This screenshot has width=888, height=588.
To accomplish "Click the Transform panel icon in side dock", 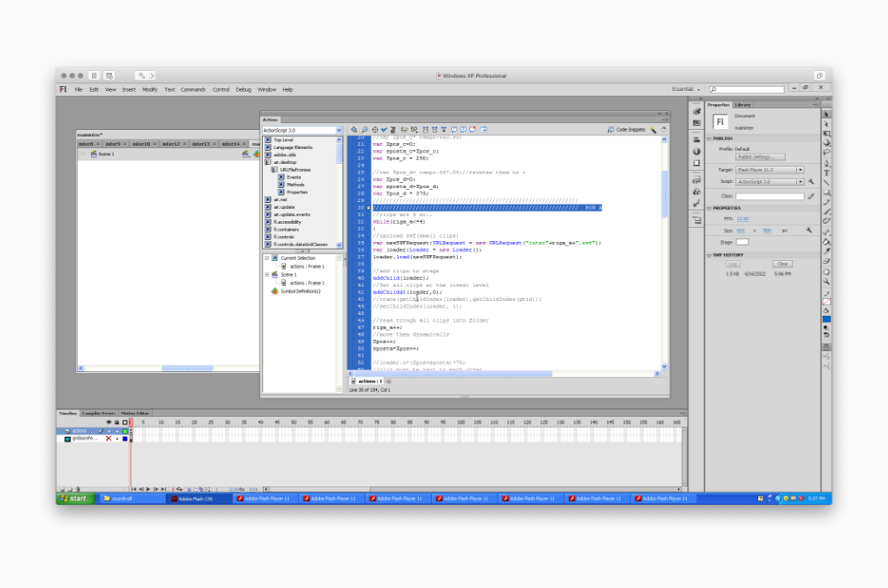I will click(696, 163).
